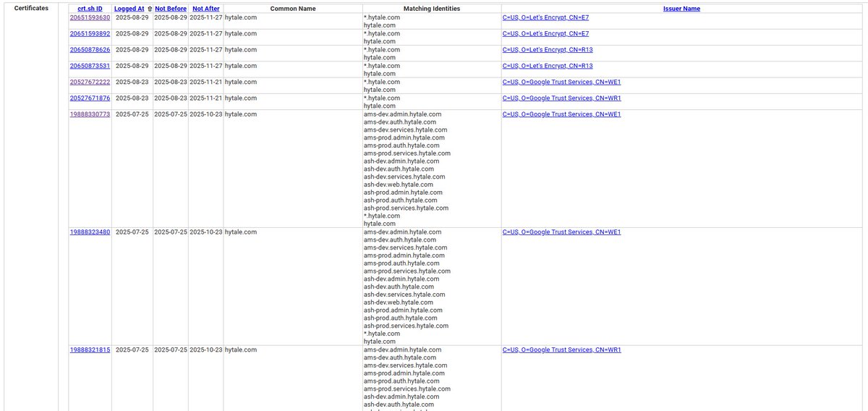Click the Logged At column header link
Viewport: 868px width, 411px height.
coord(129,9)
